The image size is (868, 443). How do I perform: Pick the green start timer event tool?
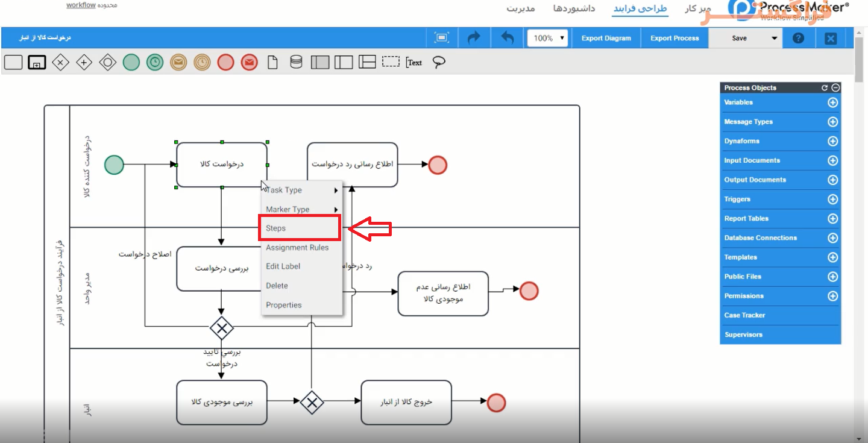155,62
